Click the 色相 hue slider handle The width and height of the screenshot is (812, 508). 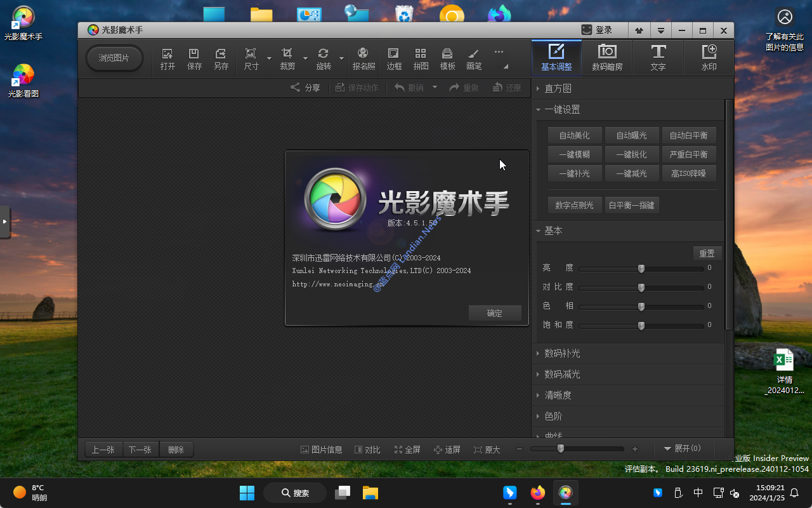(x=641, y=307)
